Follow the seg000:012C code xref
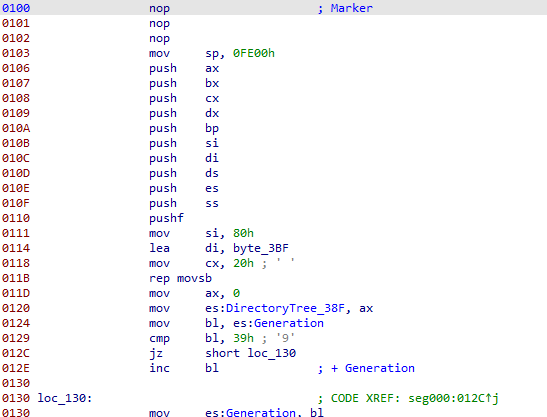This screenshot has width=547, height=417. pos(454,398)
